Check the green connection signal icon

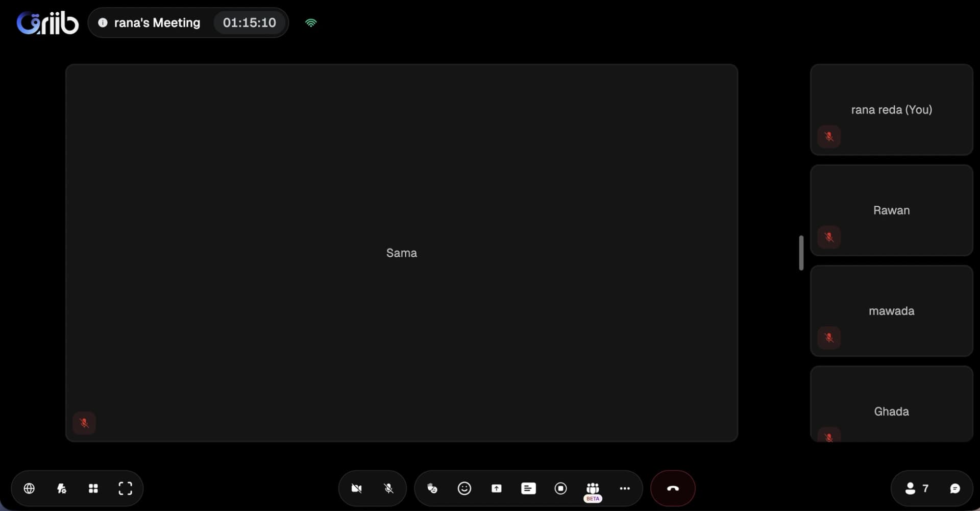(x=311, y=22)
